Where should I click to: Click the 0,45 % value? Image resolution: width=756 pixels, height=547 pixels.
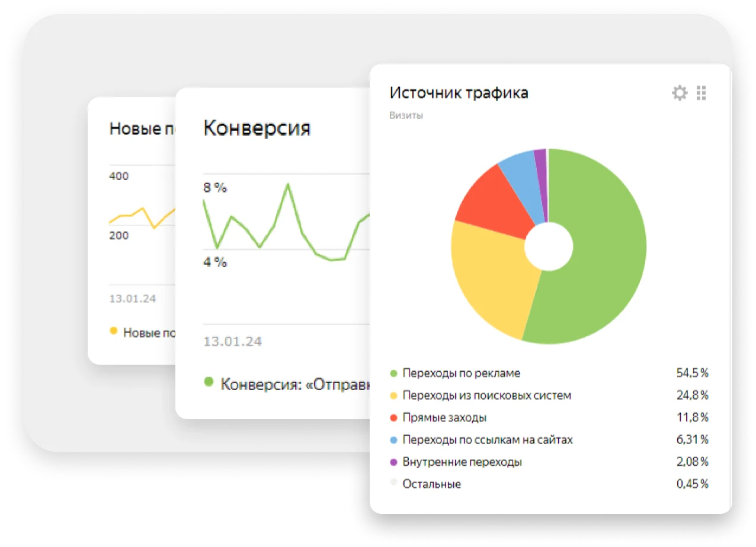click(x=692, y=484)
